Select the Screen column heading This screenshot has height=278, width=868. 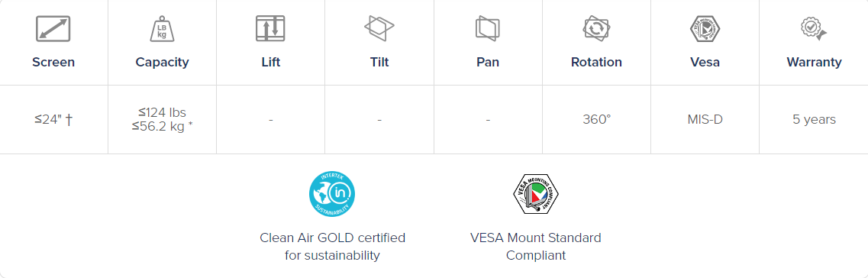pyautogui.click(x=53, y=62)
